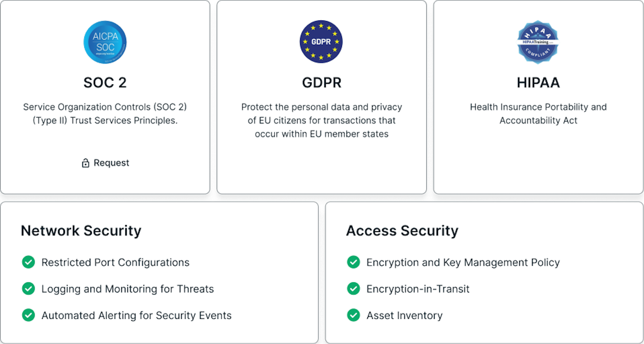Click the checkmark for Automated Alerting for Security Events
The image size is (644, 344).
[28, 315]
